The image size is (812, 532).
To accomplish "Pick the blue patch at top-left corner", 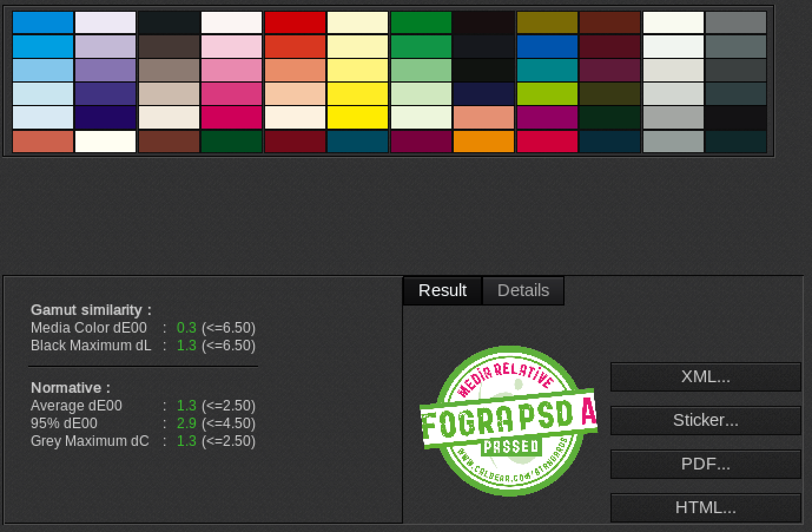I will click(x=43, y=23).
